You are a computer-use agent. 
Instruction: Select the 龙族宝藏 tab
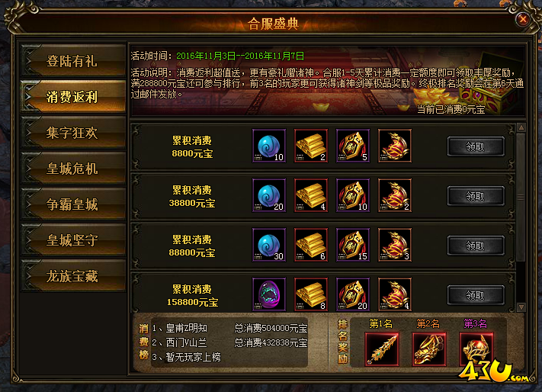point(73,276)
